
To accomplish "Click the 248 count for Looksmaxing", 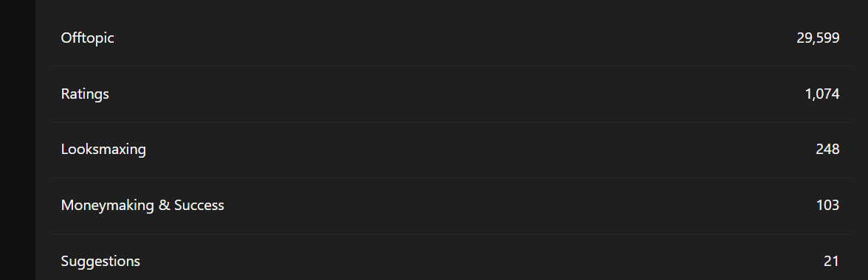I will 827,150.
